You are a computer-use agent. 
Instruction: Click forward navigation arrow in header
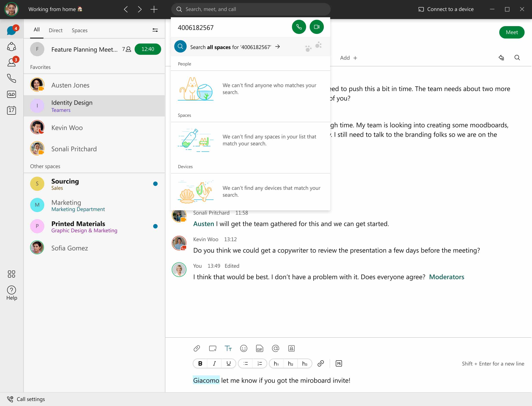tap(139, 9)
